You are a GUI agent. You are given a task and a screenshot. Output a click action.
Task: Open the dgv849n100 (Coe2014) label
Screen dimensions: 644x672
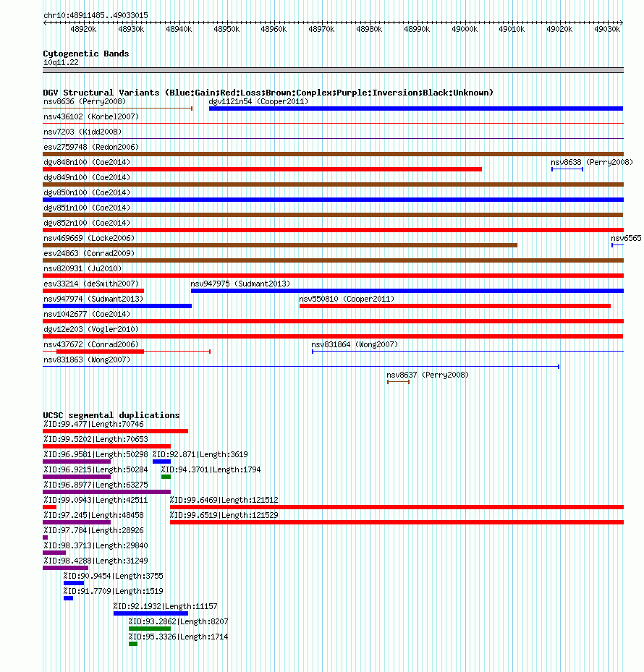87,177
